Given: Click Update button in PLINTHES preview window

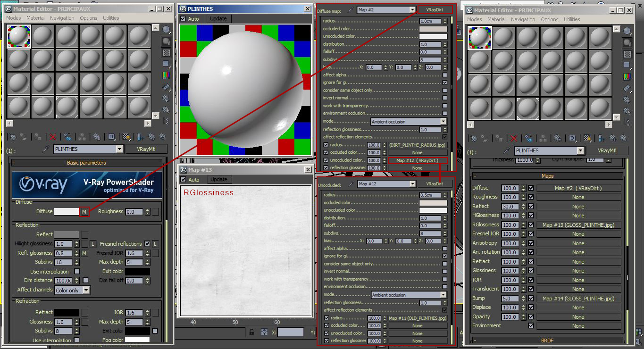Looking at the screenshot, I should 218,18.
